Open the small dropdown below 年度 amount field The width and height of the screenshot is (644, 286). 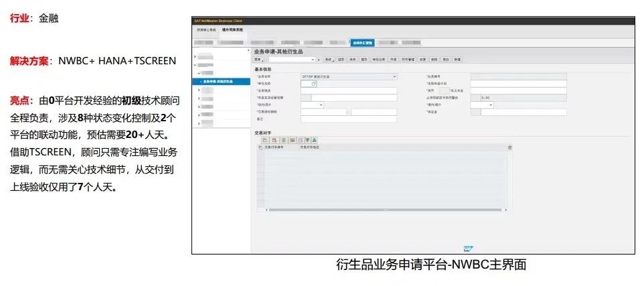pyautogui.click(x=321, y=105)
